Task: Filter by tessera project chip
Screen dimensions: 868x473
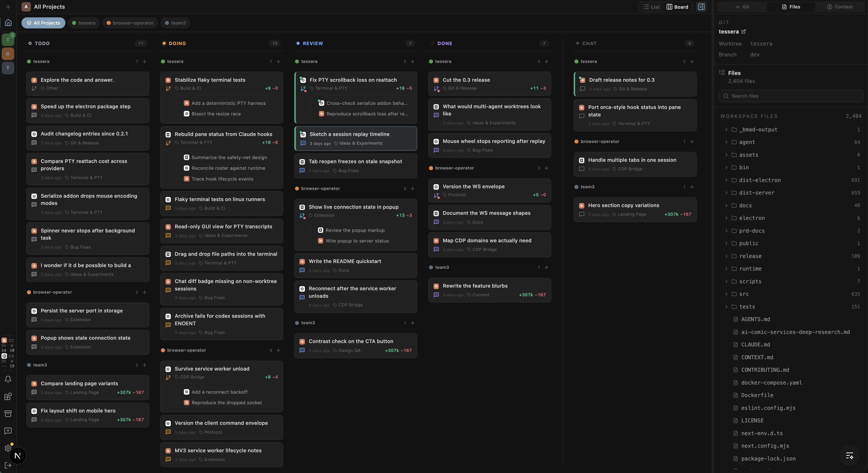Action: pos(84,23)
